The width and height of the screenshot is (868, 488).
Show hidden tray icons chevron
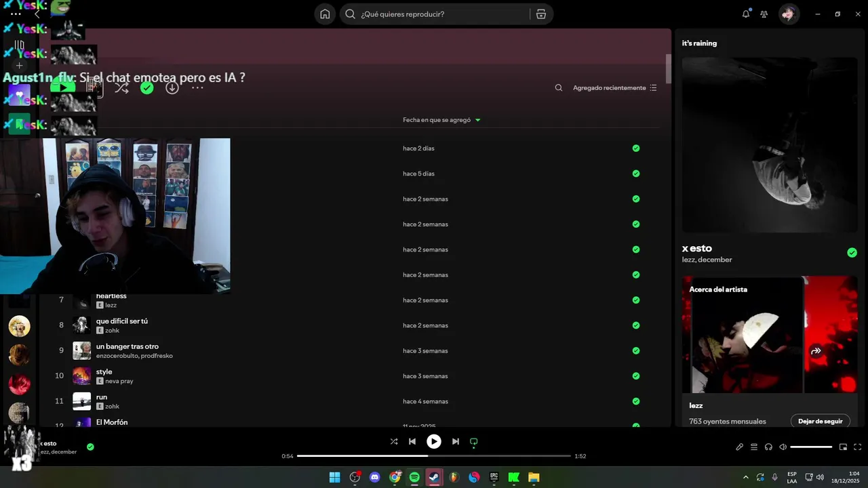click(x=746, y=477)
